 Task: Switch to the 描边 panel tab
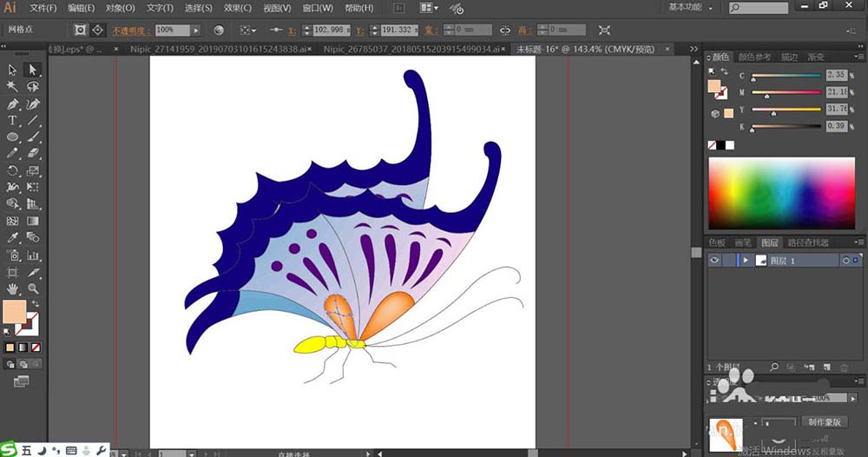point(788,57)
